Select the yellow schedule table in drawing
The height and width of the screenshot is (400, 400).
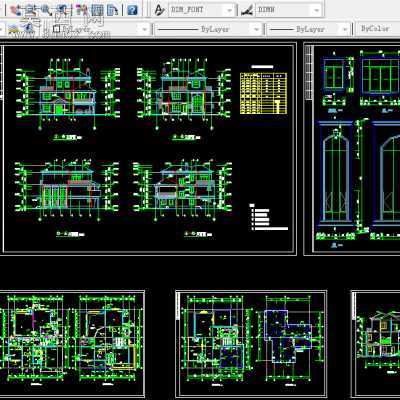pyautogui.click(x=263, y=93)
